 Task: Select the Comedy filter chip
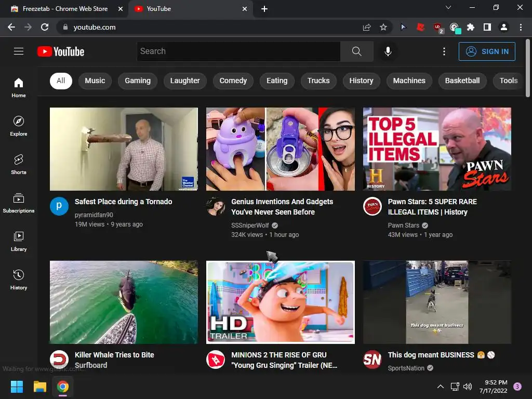pyautogui.click(x=233, y=81)
